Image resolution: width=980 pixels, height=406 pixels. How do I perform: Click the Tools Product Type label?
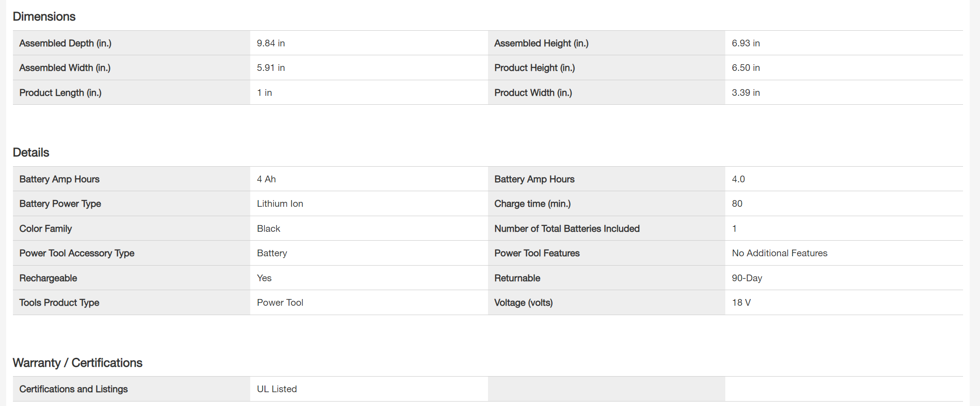(x=59, y=303)
